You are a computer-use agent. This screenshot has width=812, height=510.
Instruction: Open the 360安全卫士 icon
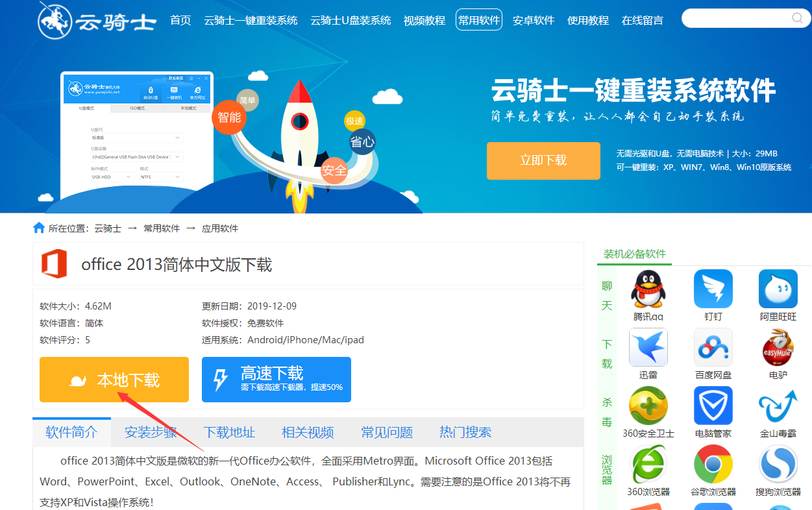point(648,406)
